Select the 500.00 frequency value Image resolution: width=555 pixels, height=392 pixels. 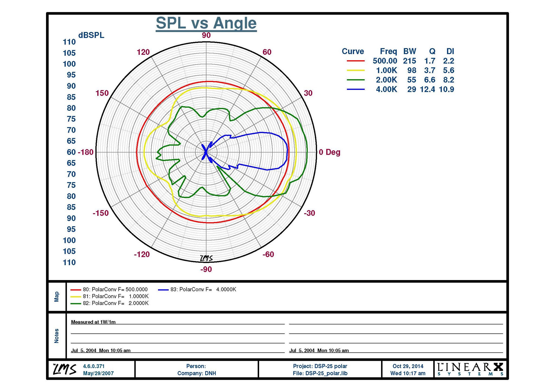coord(385,61)
